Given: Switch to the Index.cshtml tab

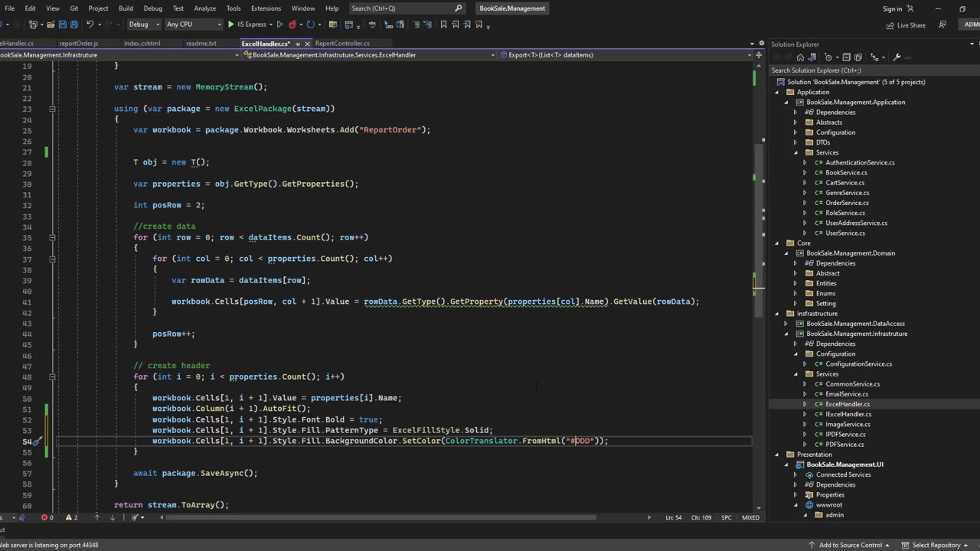Looking at the screenshot, I should 142,44.
